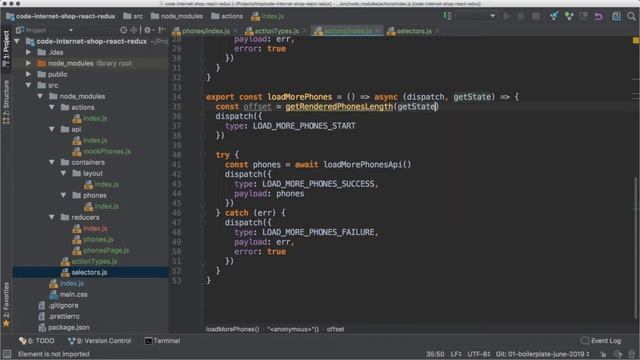Click the Show History icon in toolbar
This screenshot has height=360, width=640.
(x=584, y=16)
